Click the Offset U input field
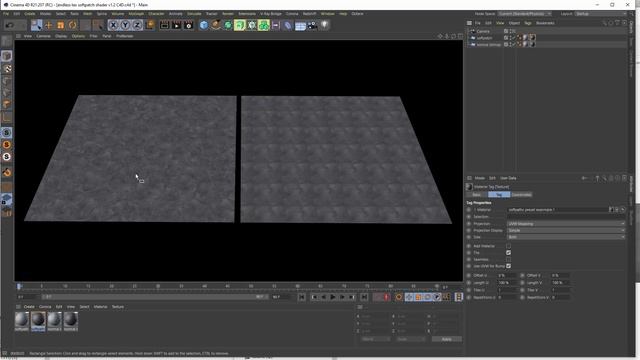The width and height of the screenshot is (640, 360). pos(506,276)
